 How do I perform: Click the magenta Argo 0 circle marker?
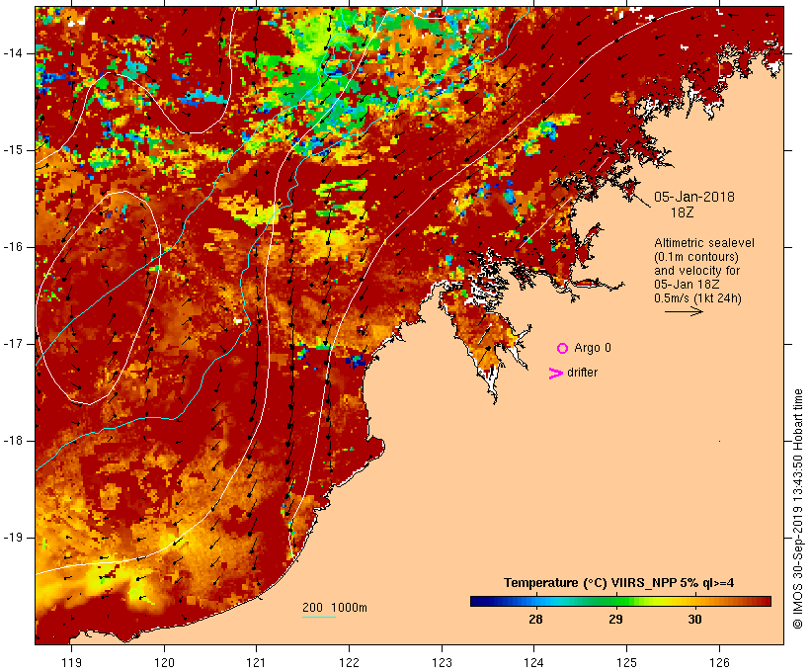[x=563, y=349]
